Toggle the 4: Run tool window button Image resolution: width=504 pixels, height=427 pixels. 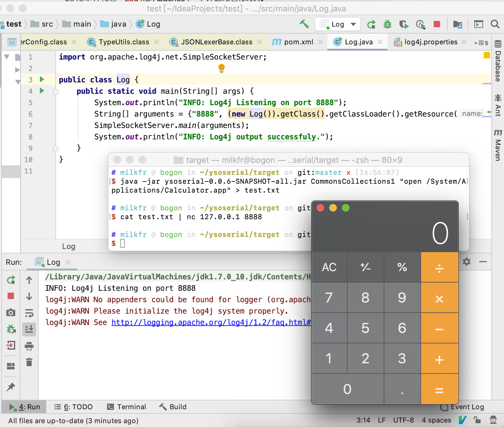[24, 407]
